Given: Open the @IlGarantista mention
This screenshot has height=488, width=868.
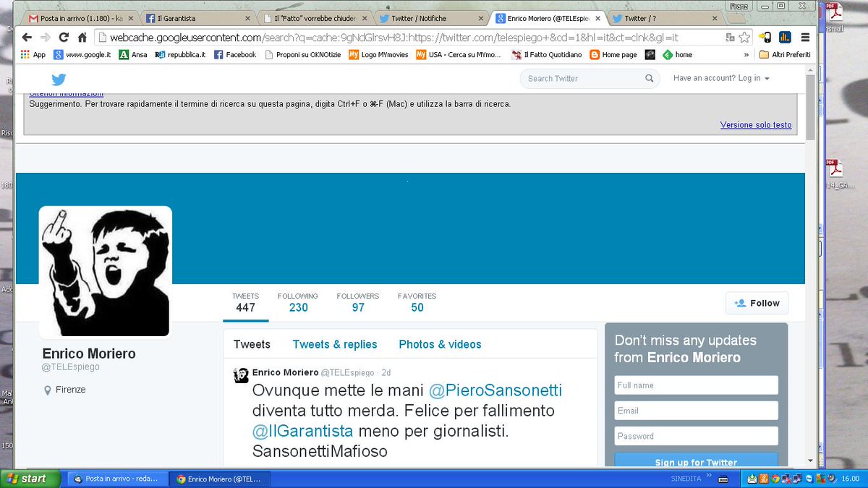Looking at the screenshot, I should pyautogui.click(x=302, y=432).
